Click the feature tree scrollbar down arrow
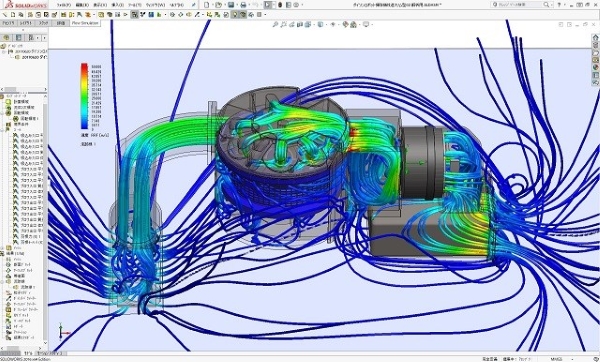This screenshot has width=600, height=362. coord(45,343)
